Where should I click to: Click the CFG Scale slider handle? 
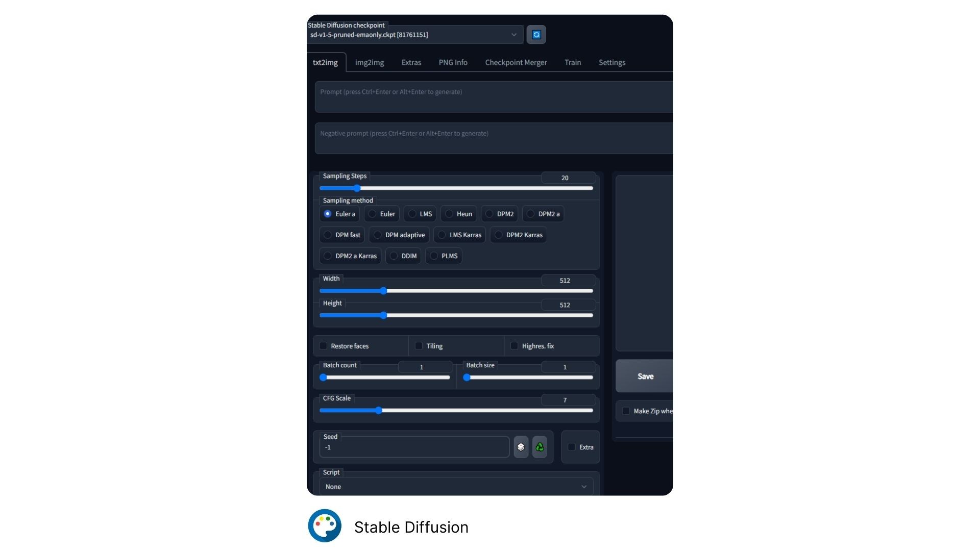click(x=379, y=411)
